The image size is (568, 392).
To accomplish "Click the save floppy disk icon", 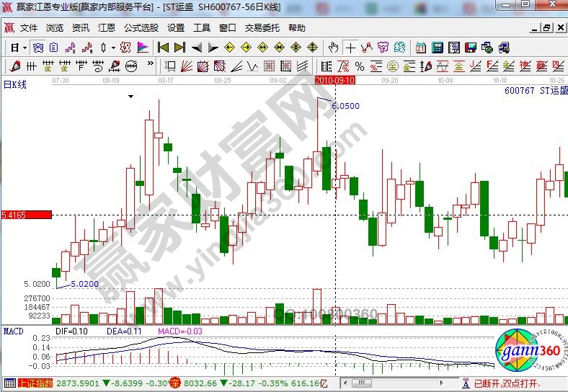I will (471, 48).
